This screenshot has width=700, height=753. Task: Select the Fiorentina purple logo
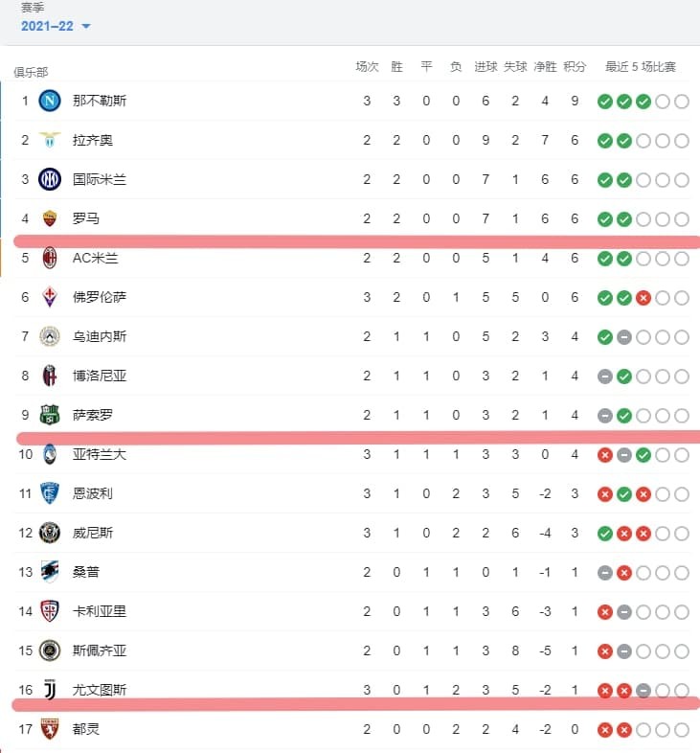(x=49, y=297)
